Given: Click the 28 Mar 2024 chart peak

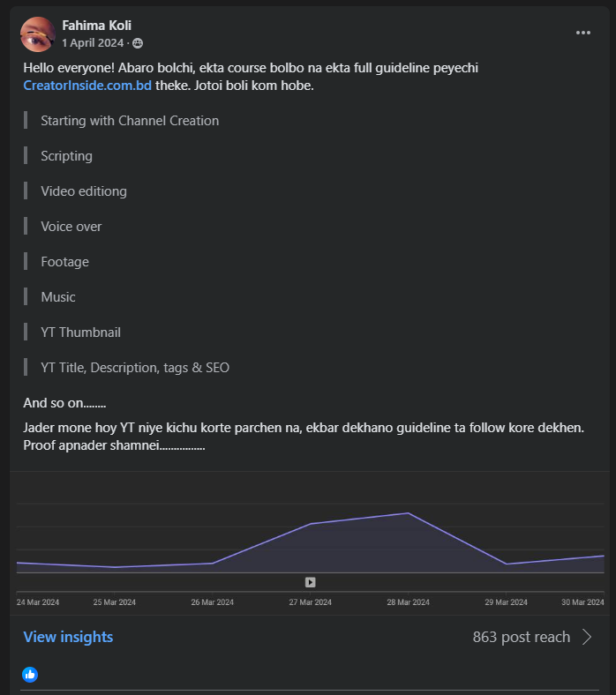Looking at the screenshot, I should 408,513.
